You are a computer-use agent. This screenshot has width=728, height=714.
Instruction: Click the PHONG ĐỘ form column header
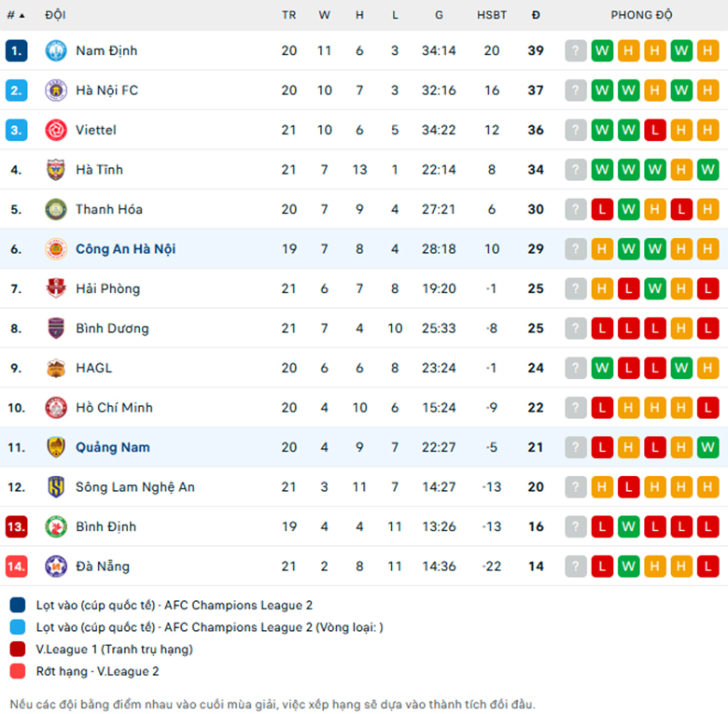pyautogui.click(x=641, y=15)
